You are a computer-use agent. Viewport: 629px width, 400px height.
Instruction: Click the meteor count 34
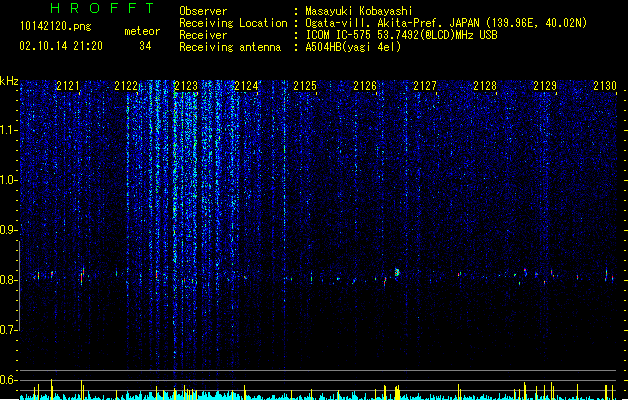click(x=145, y=46)
